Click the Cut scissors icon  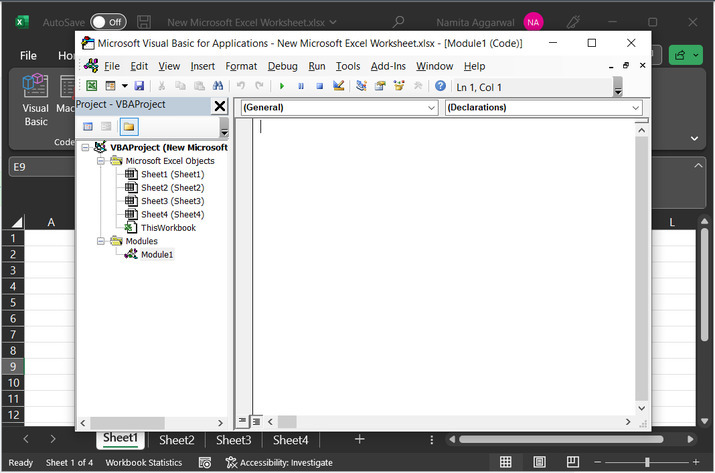click(161, 86)
